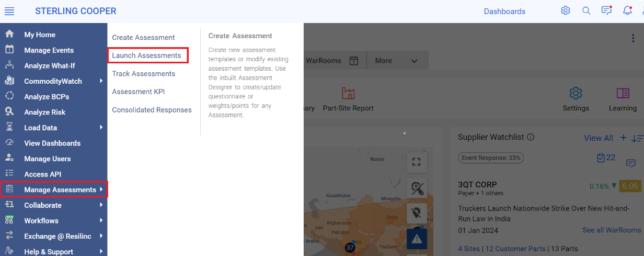Click the Help & Support icon
The image size is (644, 256).
click(x=9, y=251)
